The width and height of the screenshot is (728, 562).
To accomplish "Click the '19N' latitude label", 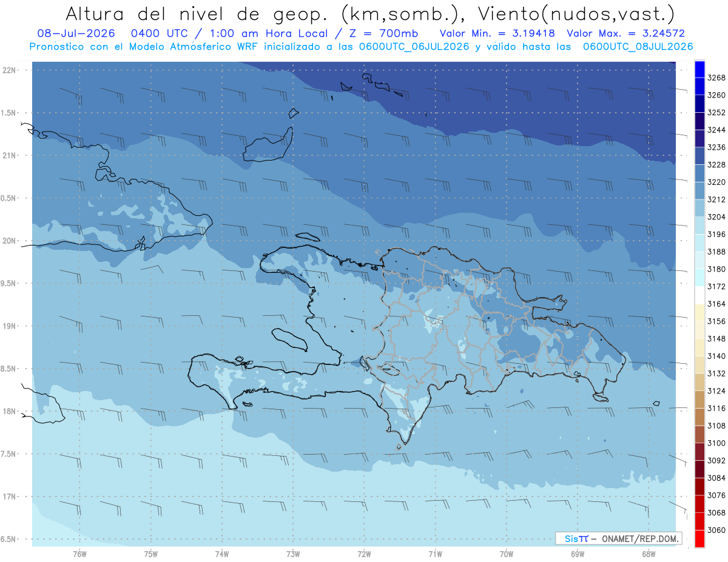I will [9, 326].
